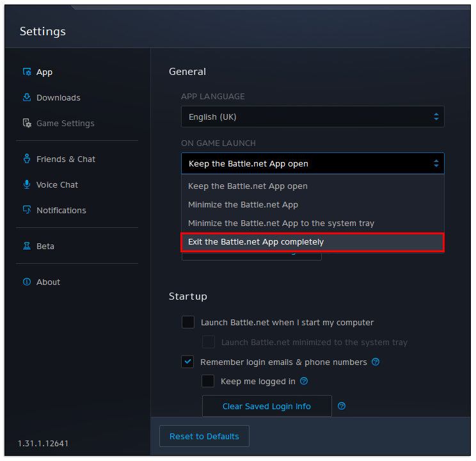
Task: Click the Clear Saved Login Info button
Action: (267, 406)
